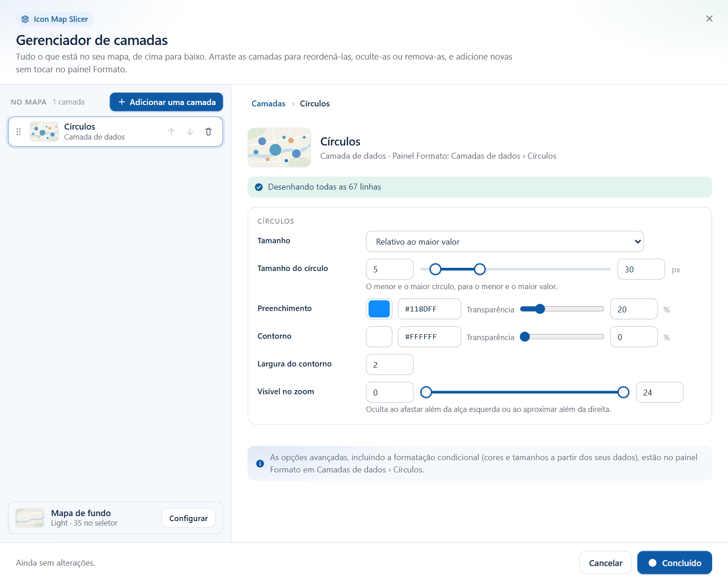The width and height of the screenshot is (728, 582).
Task: Click the fill hex color field
Action: [x=429, y=309]
